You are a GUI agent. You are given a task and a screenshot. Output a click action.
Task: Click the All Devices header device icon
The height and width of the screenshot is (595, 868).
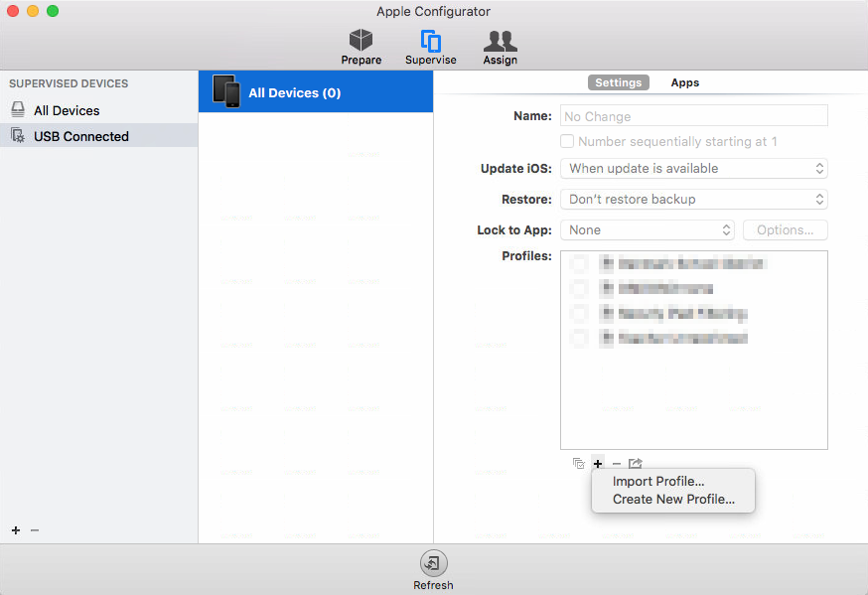225,91
